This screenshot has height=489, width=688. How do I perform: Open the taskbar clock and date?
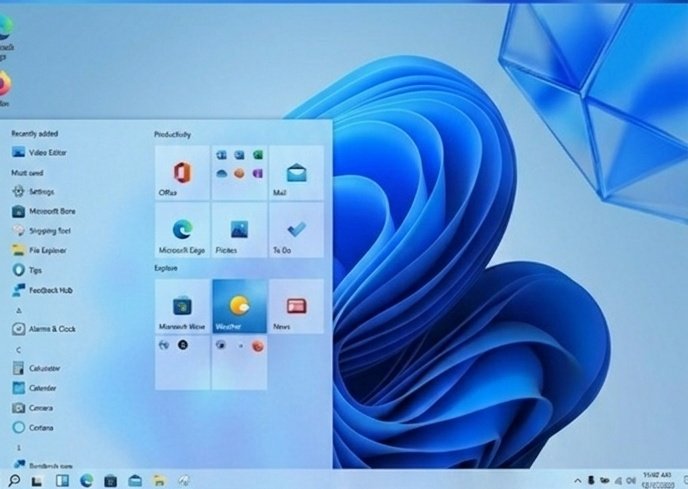coord(658,480)
